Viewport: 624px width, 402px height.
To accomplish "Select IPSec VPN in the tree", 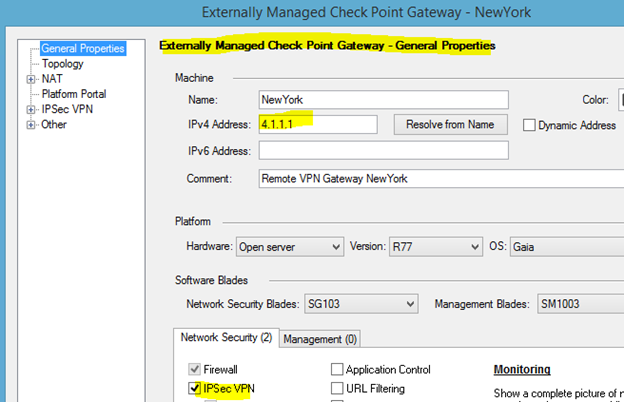I will 67,109.
